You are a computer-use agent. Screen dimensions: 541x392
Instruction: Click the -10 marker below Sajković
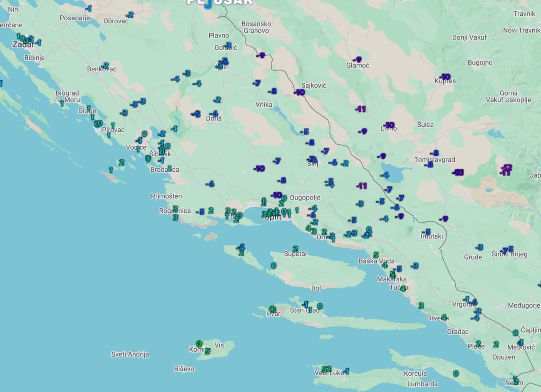[299, 92]
